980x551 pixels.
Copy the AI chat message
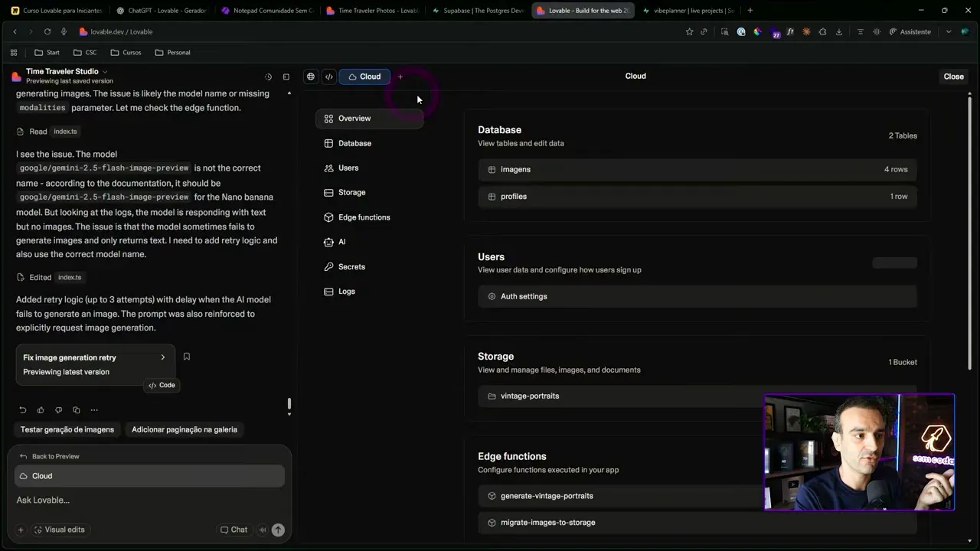tap(76, 409)
